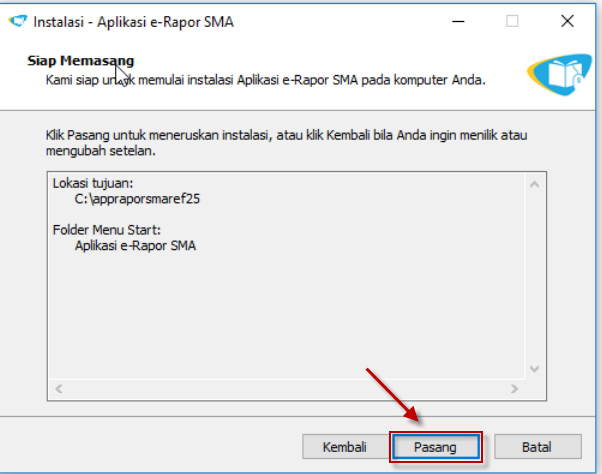Click the installer icon in the title bar
This screenshot has height=474, width=602.
17,21
